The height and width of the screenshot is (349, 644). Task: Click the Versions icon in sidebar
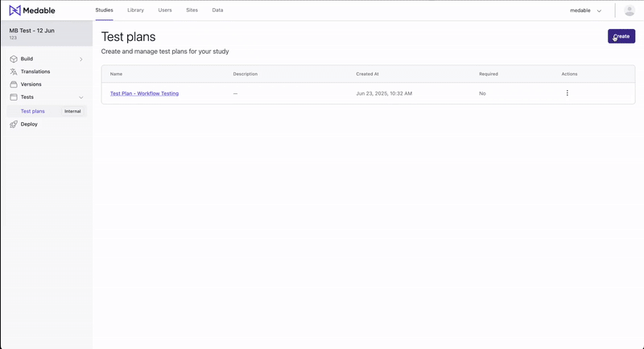click(x=14, y=84)
